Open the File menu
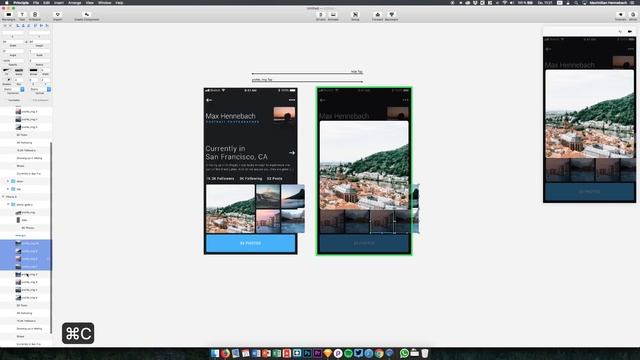This screenshot has height=360, width=640. click(x=36, y=2)
